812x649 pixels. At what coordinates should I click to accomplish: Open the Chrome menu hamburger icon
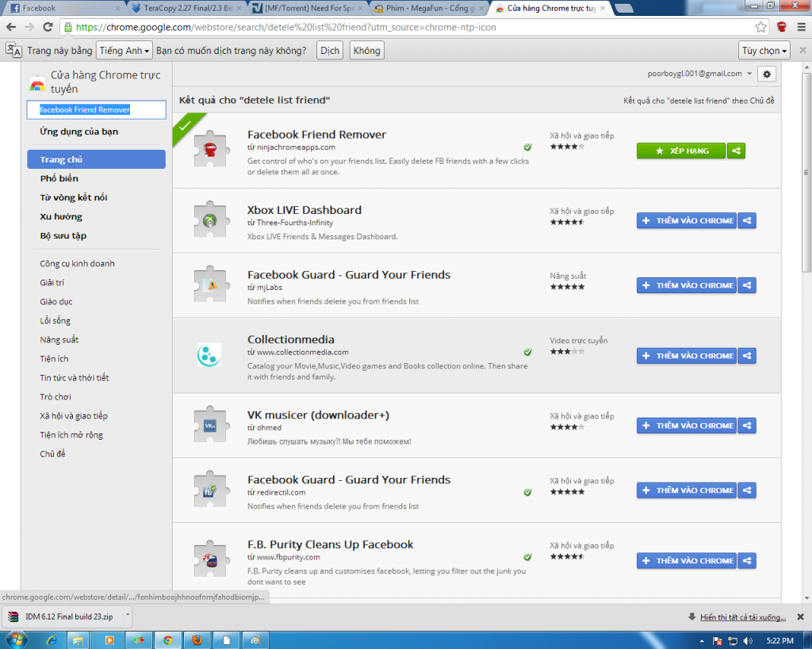click(x=801, y=27)
